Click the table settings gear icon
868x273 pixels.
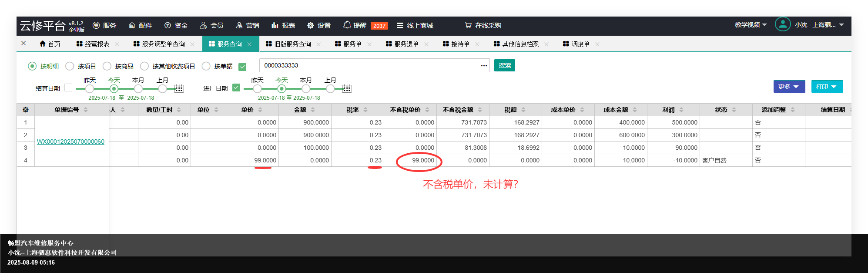click(x=26, y=110)
